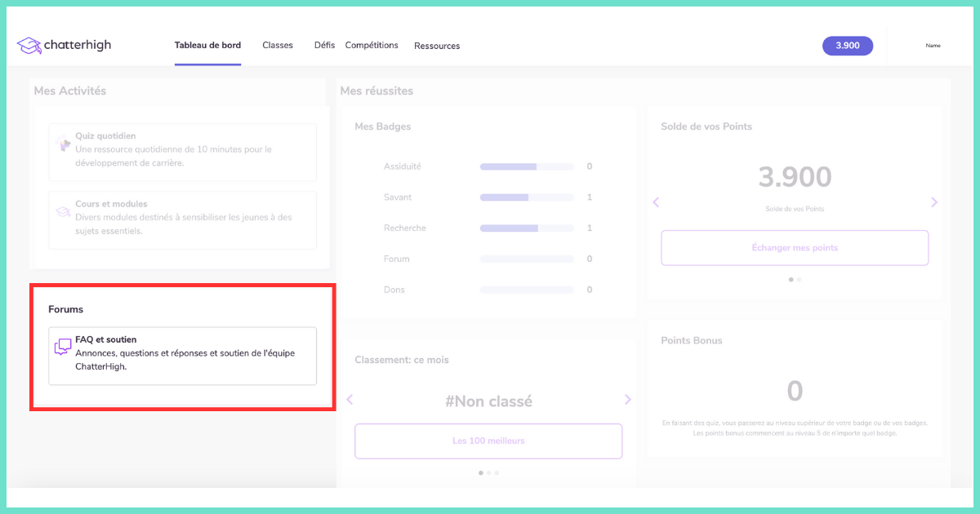Click the 3.900 points pill badge

847,46
